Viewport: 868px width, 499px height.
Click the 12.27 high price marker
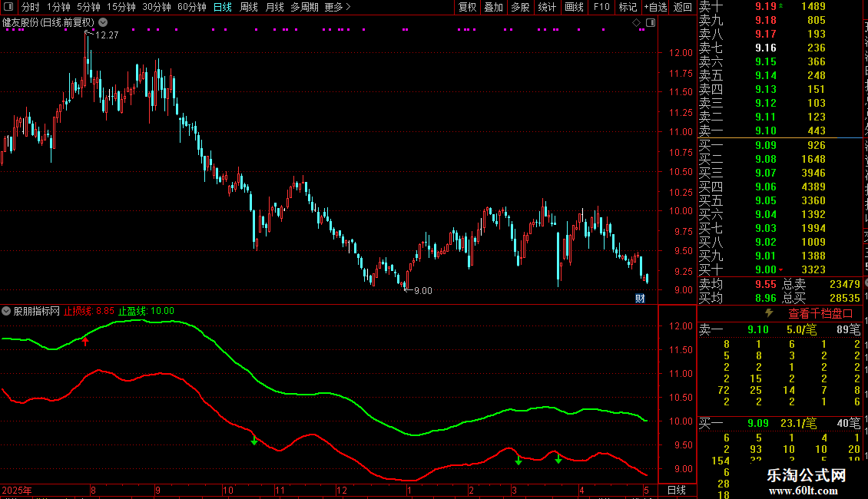coord(107,35)
